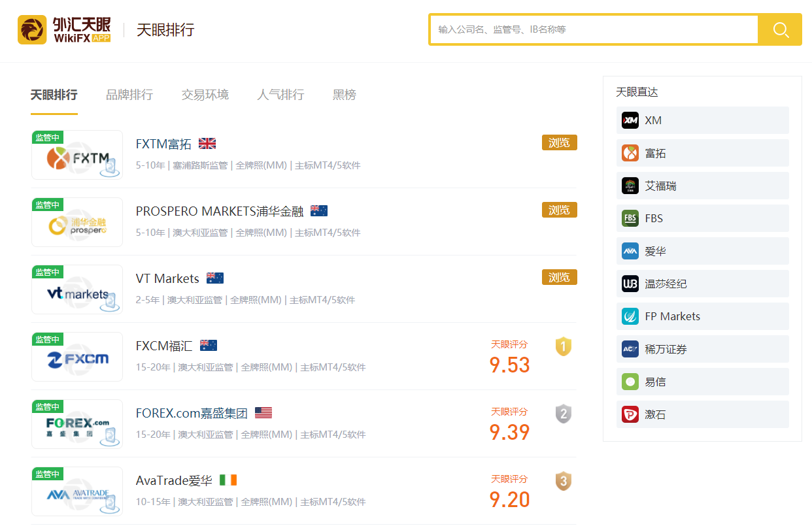Open the VT Markets logo thumbnail
This screenshot has height=528, width=812.
tap(77, 289)
